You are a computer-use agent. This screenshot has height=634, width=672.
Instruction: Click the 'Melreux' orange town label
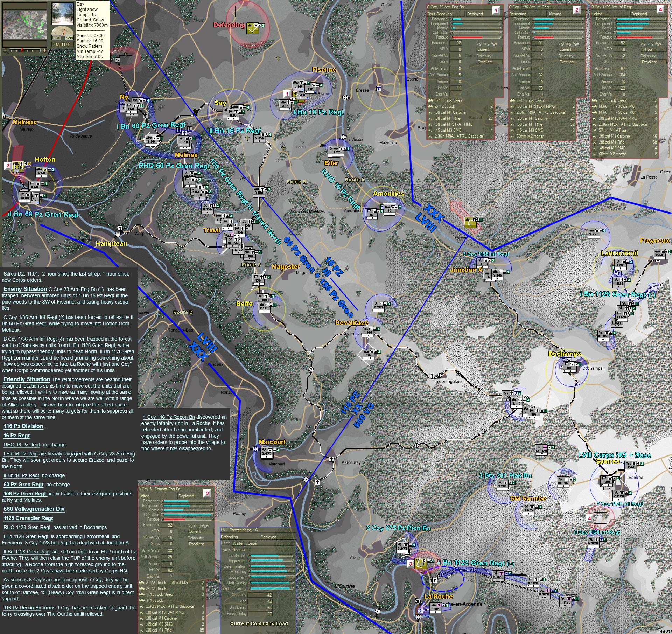tap(24, 122)
